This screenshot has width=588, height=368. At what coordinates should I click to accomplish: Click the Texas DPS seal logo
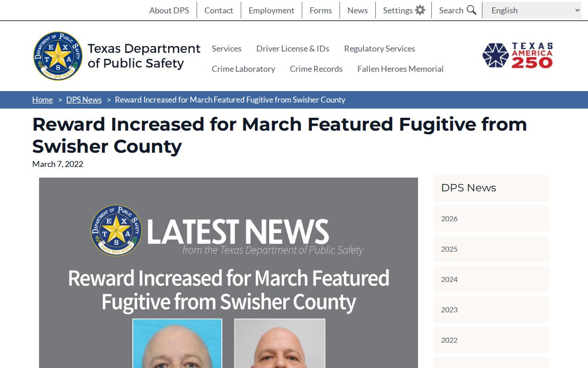pyautogui.click(x=58, y=56)
